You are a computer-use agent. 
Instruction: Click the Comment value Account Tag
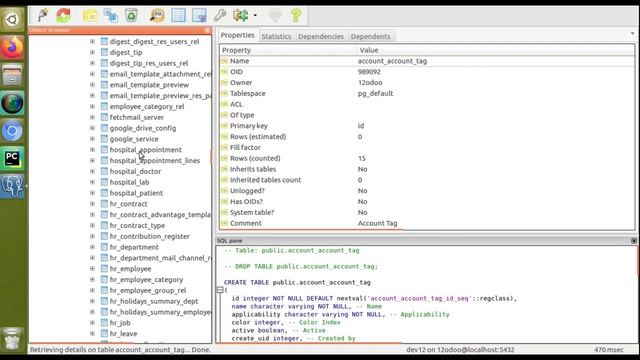coord(377,223)
